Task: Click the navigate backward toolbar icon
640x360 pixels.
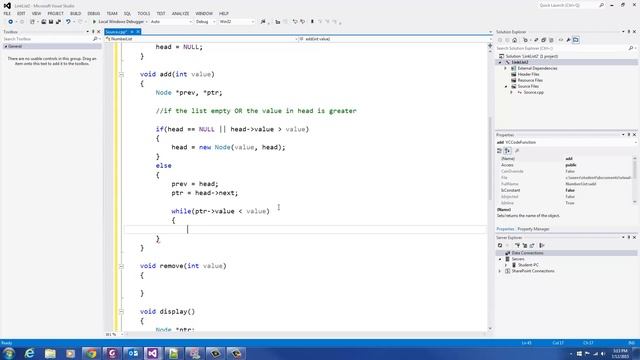Action: pos(11,22)
